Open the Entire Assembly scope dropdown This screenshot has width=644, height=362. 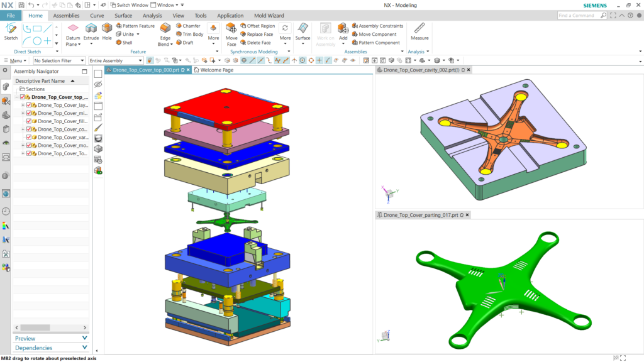click(x=116, y=61)
